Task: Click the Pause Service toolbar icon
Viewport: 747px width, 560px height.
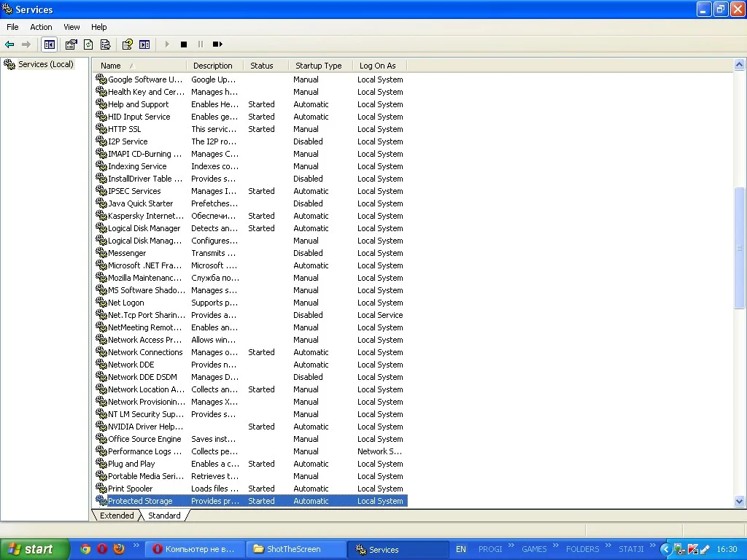Action: [x=200, y=44]
